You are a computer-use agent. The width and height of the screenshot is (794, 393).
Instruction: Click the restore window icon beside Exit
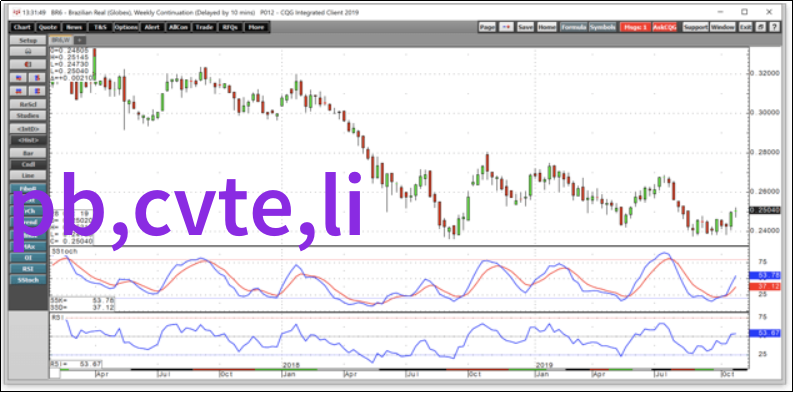[x=761, y=27]
